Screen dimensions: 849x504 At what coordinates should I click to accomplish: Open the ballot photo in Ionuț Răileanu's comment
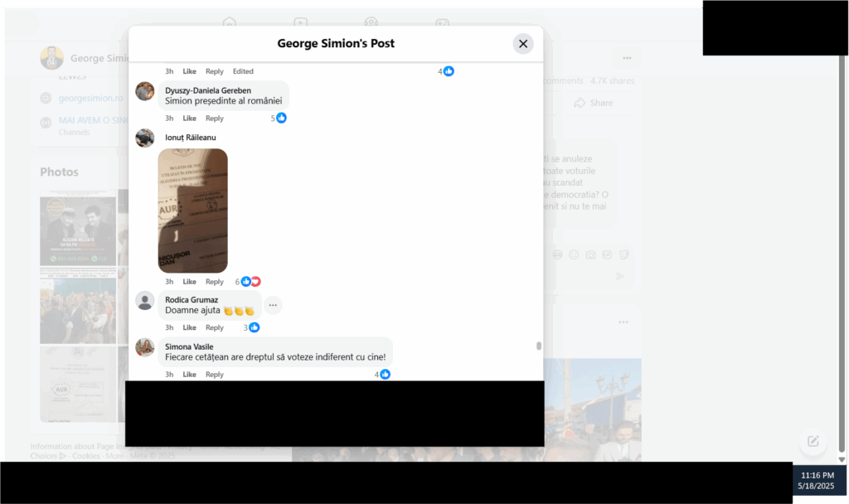(192, 211)
